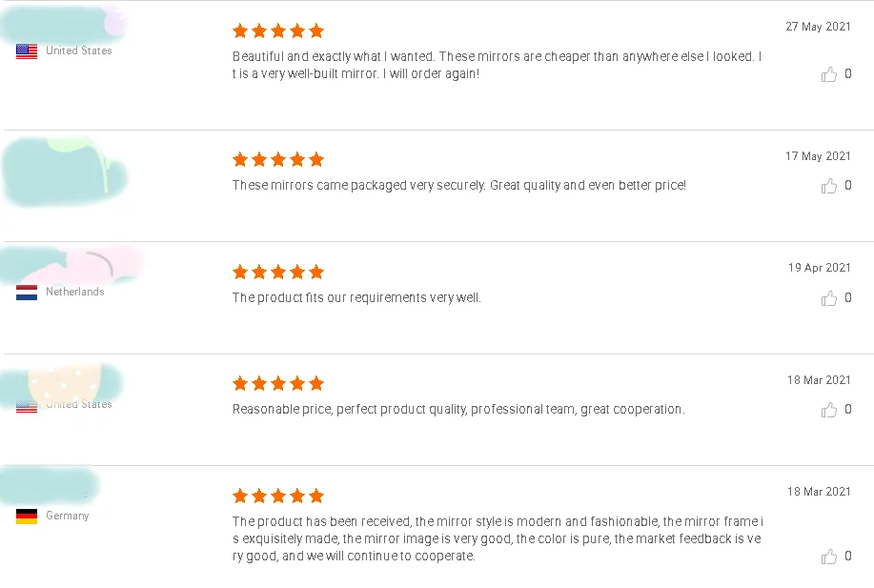The width and height of the screenshot is (874, 588).
Task: Give thumbs-up to the Germany review
Action: coord(829,557)
